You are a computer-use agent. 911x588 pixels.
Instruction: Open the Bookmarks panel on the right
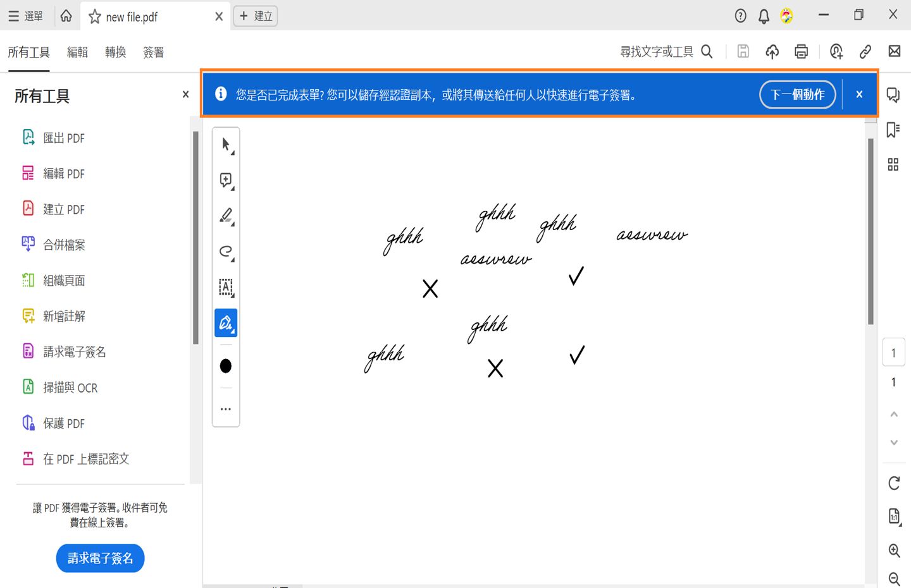coord(893,130)
